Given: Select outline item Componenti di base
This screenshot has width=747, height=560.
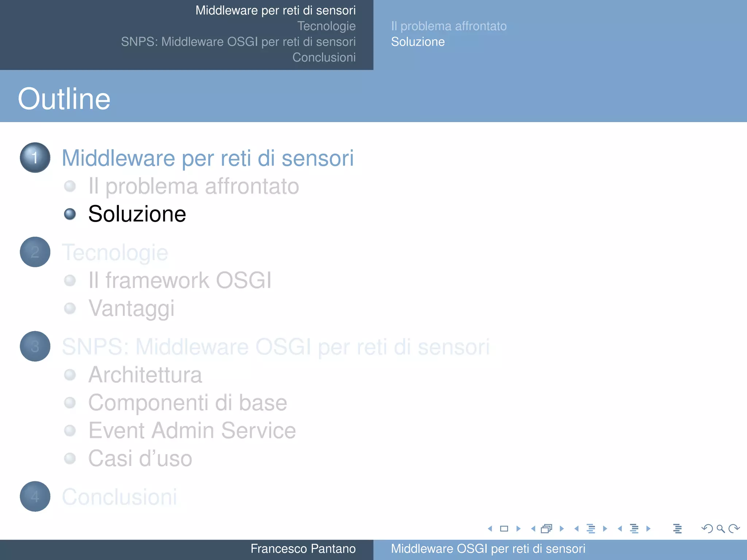Looking at the screenshot, I should [188, 403].
